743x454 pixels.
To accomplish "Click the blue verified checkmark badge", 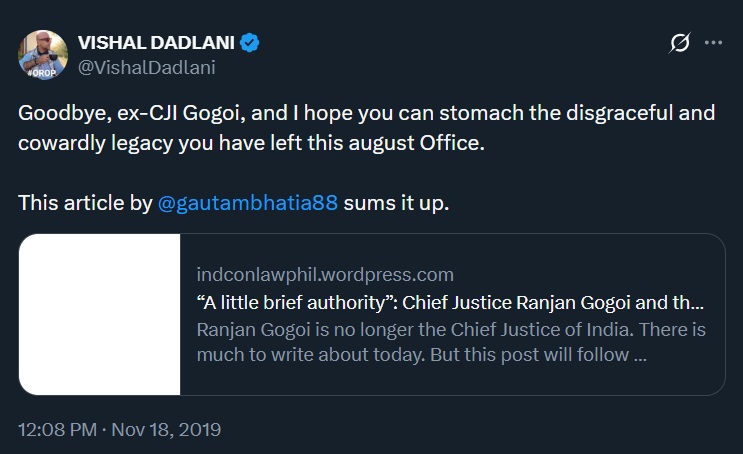I will point(250,43).
